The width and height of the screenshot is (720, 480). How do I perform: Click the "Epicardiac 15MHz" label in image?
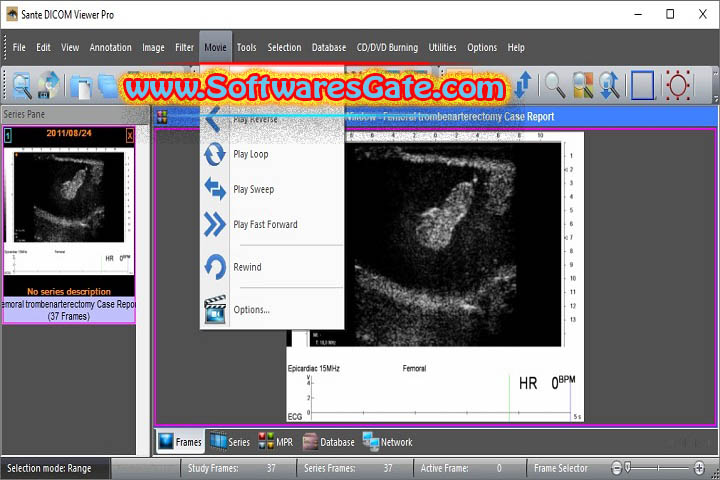click(x=314, y=368)
